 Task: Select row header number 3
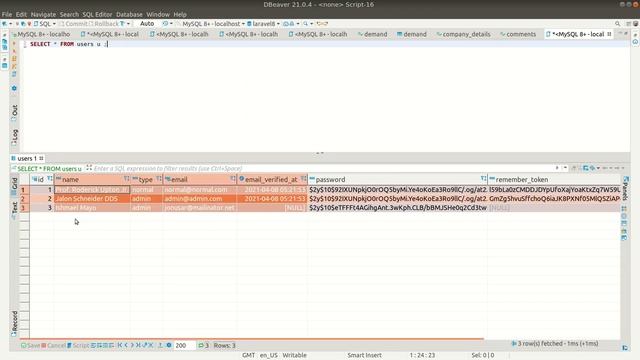pos(24,208)
